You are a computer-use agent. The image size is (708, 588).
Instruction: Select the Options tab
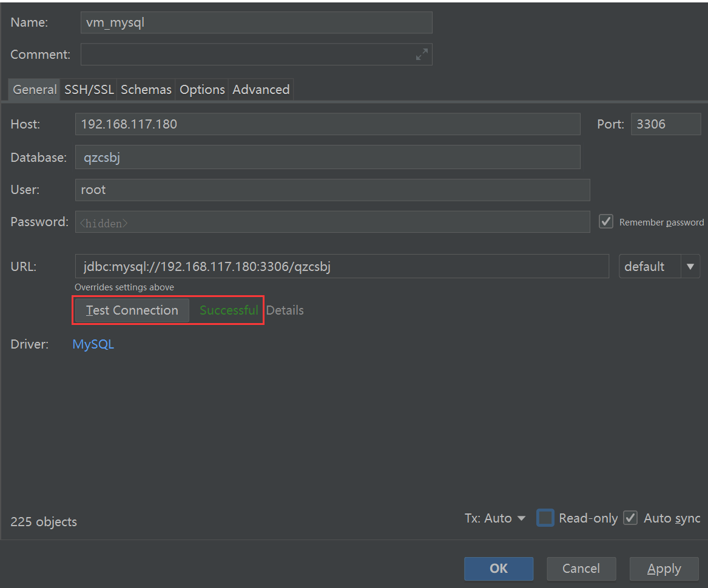click(201, 89)
